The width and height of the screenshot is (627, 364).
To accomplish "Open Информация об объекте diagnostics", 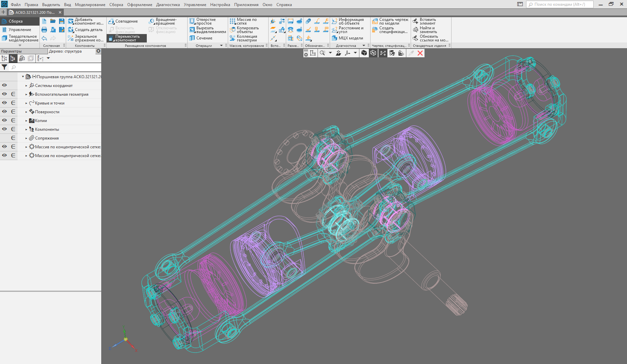I will click(x=348, y=21).
